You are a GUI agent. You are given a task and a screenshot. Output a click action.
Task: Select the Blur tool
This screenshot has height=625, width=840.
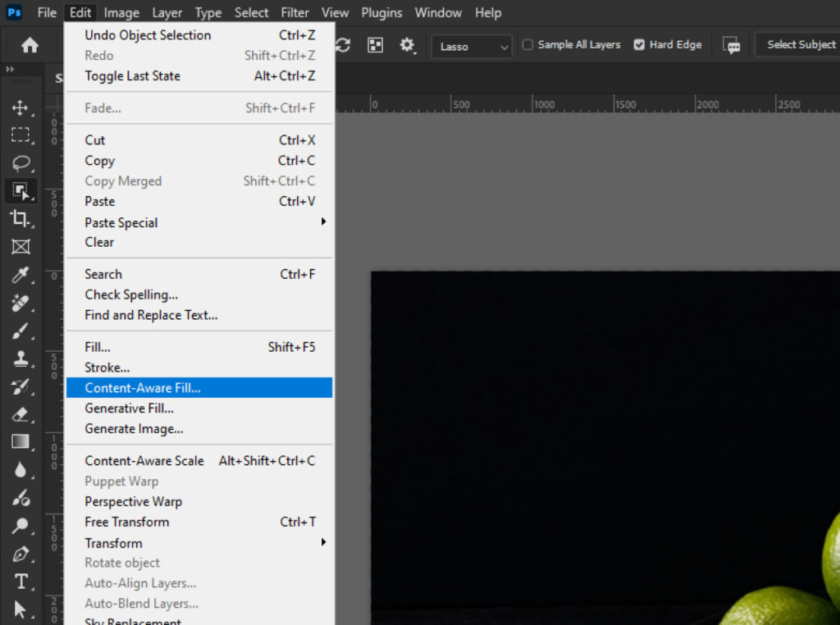(21, 470)
